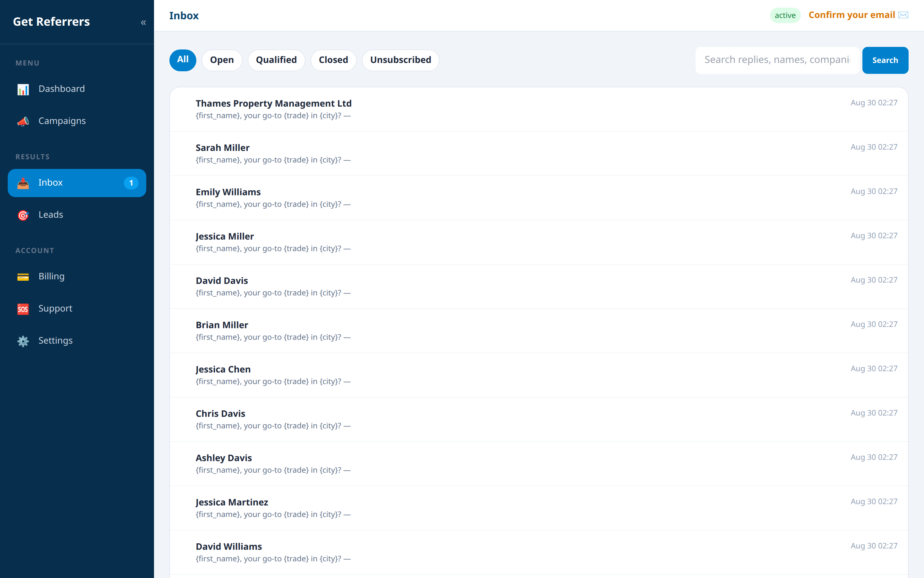924x578 pixels.
Task: Open the Leads section
Action: pos(77,215)
